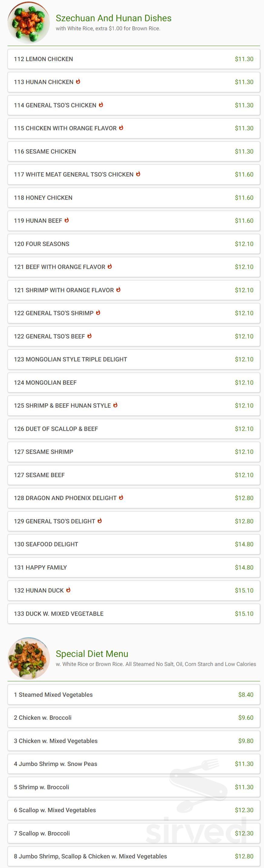Click the 120 Four Seasons dish entry

coord(132,244)
